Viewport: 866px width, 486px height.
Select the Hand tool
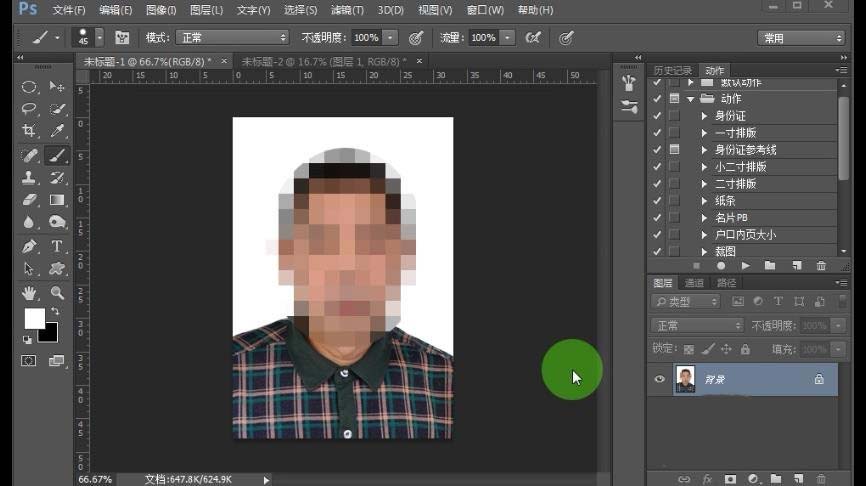29,293
